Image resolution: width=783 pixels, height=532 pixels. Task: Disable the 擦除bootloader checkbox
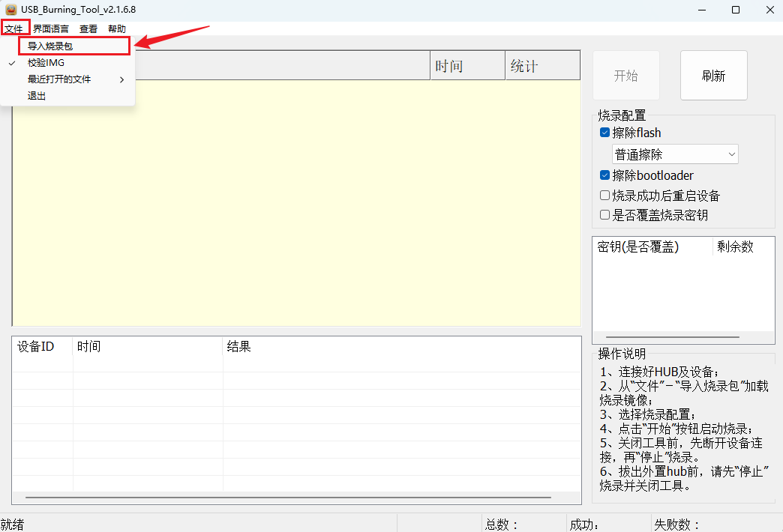pyautogui.click(x=604, y=175)
